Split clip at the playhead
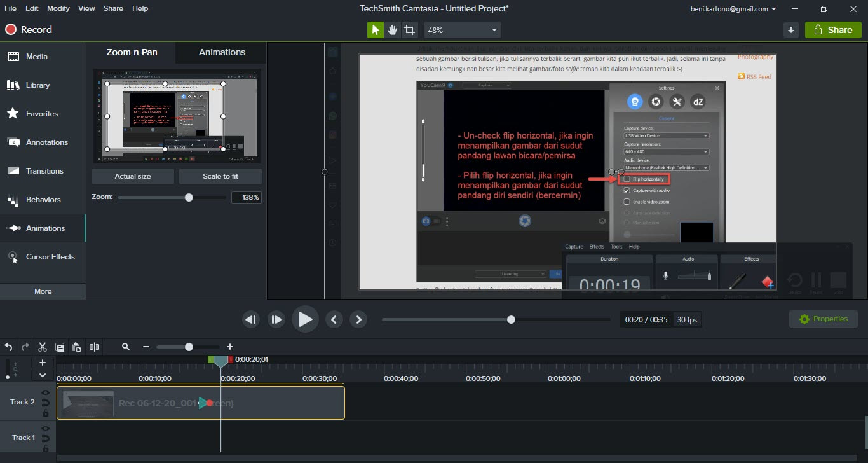This screenshot has width=868, height=463. pyautogui.click(x=94, y=347)
